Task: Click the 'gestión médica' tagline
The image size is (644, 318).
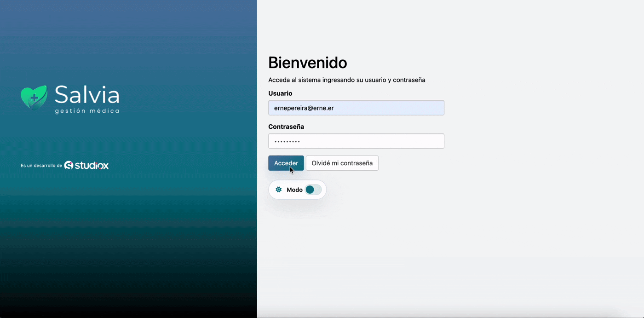Action: pyautogui.click(x=87, y=111)
